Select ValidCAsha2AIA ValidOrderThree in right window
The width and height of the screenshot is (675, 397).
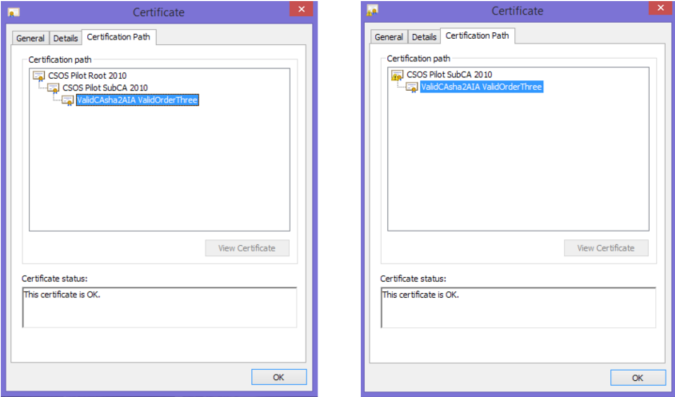pyautogui.click(x=481, y=87)
